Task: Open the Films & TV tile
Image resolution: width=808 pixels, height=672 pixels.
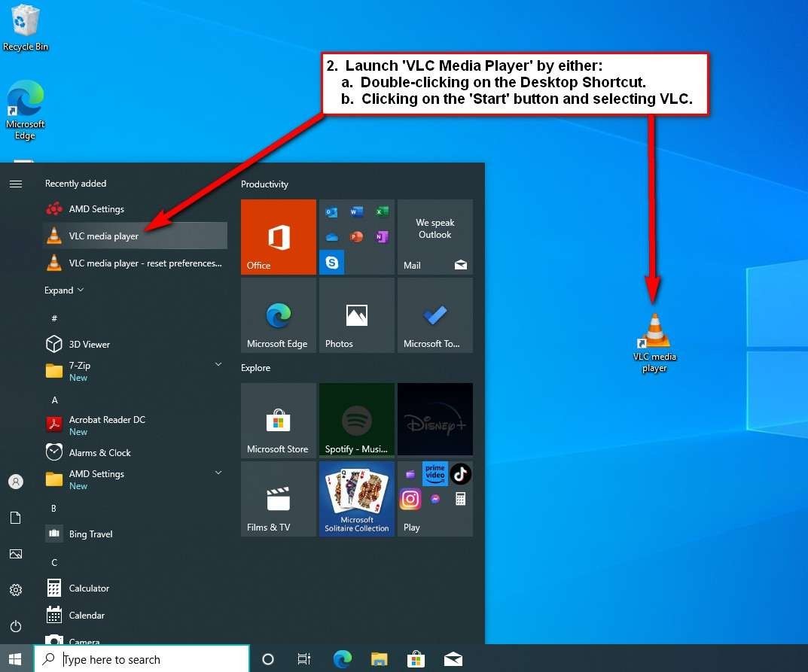Action: click(x=279, y=498)
